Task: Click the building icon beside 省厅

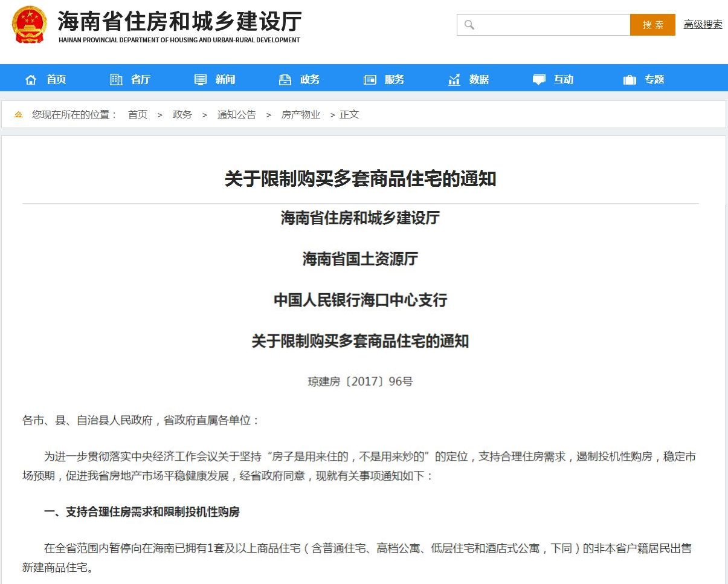Action: tap(116, 79)
